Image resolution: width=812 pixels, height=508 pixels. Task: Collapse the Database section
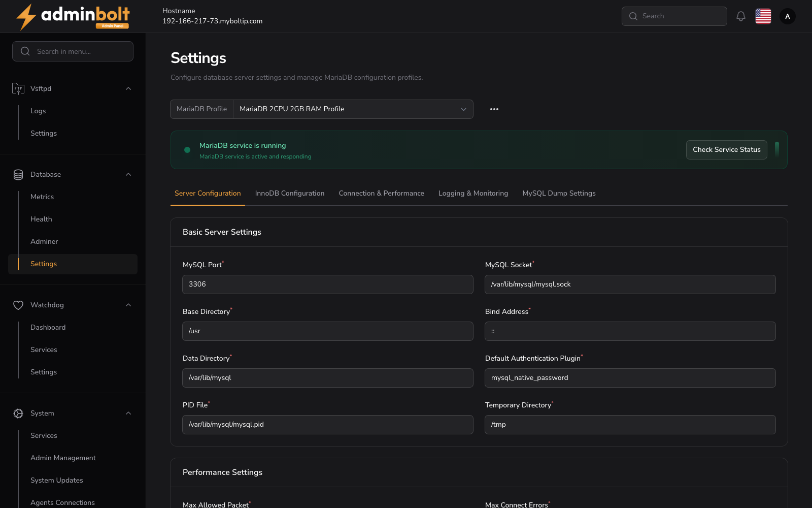pos(128,174)
